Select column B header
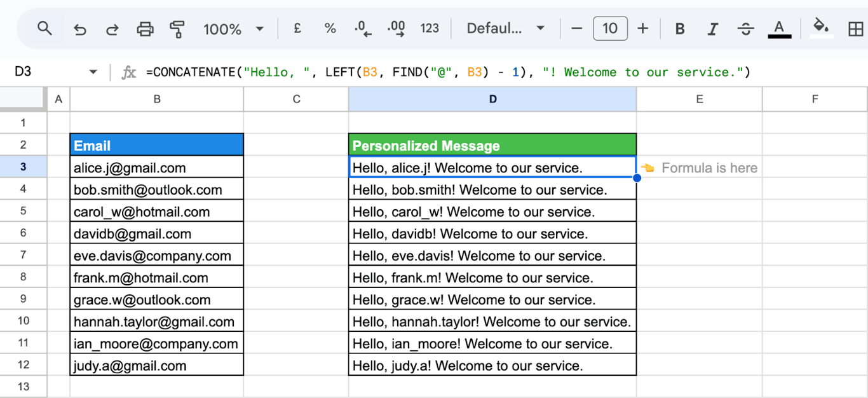Viewport: 868px width, 398px height. 157,99
